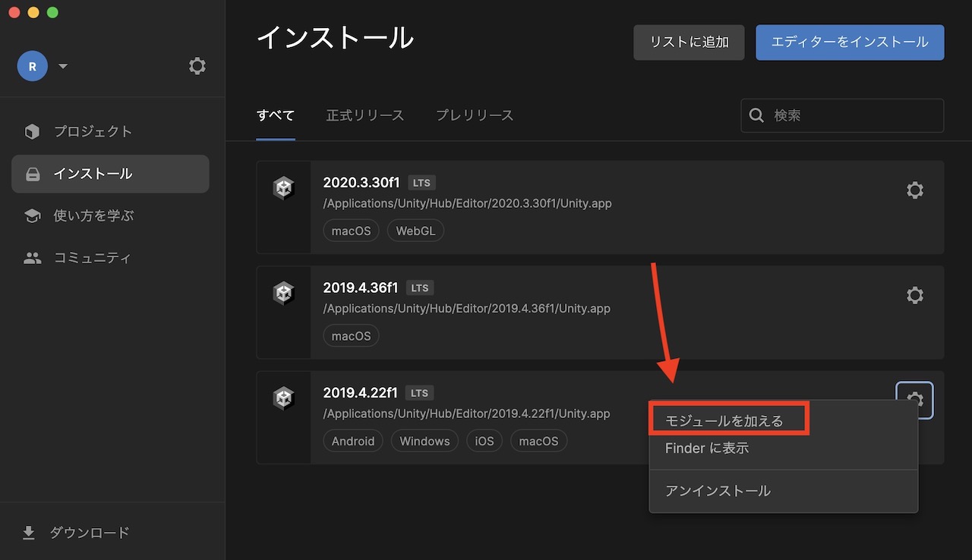Viewport: 972px width, 560px height.
Task: Select the 使い方を学ぶ sidebar item
Action: tap(95, 216)
